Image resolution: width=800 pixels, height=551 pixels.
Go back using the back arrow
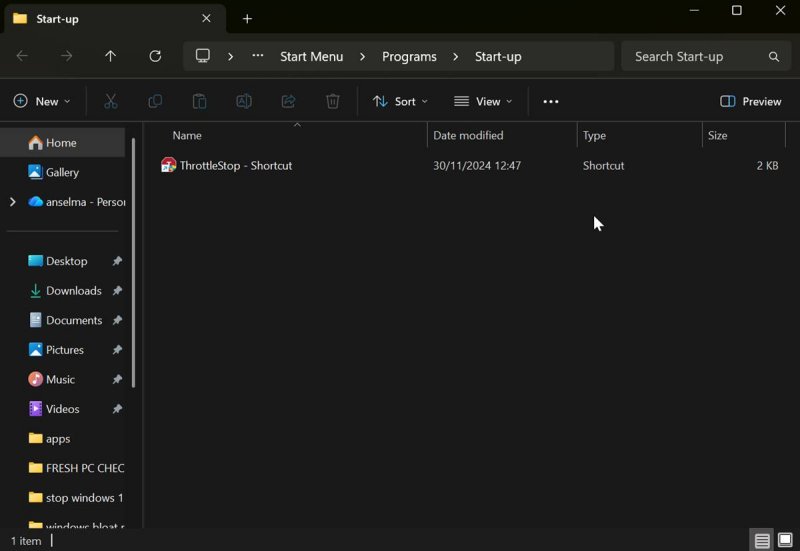pyautogui.click(x=22, y=56)
